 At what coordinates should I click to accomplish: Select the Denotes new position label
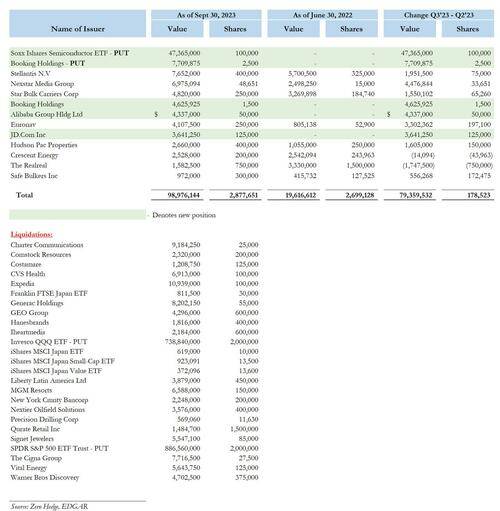pos(184,215)
